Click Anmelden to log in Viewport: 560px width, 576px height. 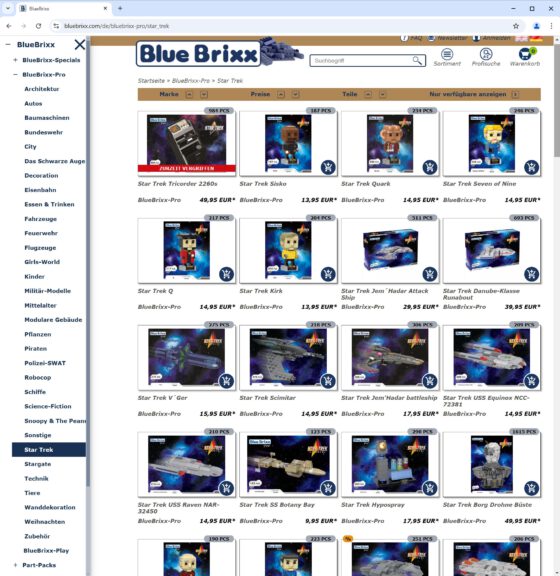pos(492,38)
